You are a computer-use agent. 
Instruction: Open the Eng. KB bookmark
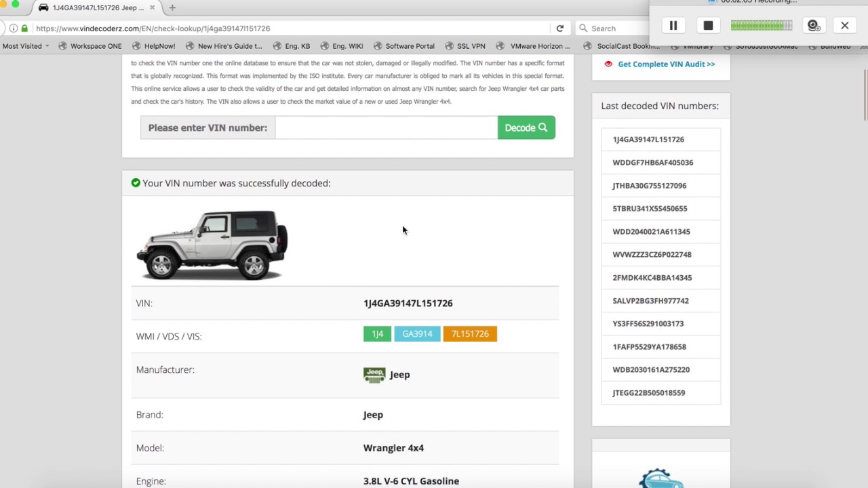pyautogui.click(x=292, y=46)
